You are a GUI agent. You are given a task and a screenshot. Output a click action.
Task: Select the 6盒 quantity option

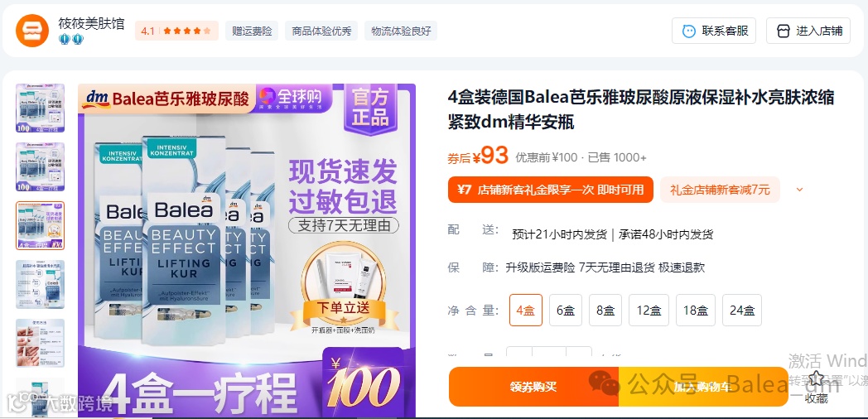(565, 310)
